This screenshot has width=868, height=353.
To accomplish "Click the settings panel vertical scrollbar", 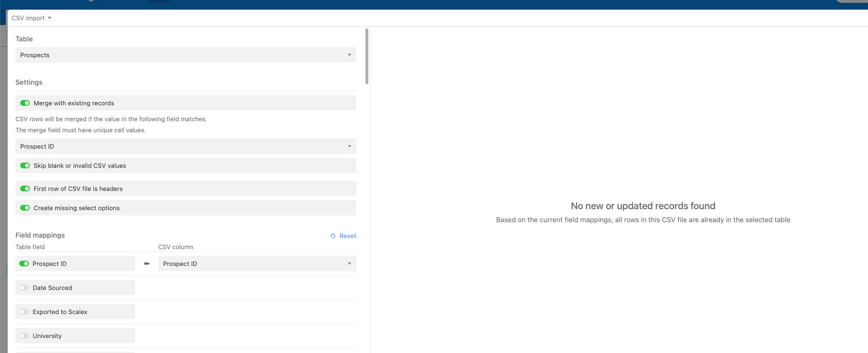I will pyautogui.click(x=367, y=56).
